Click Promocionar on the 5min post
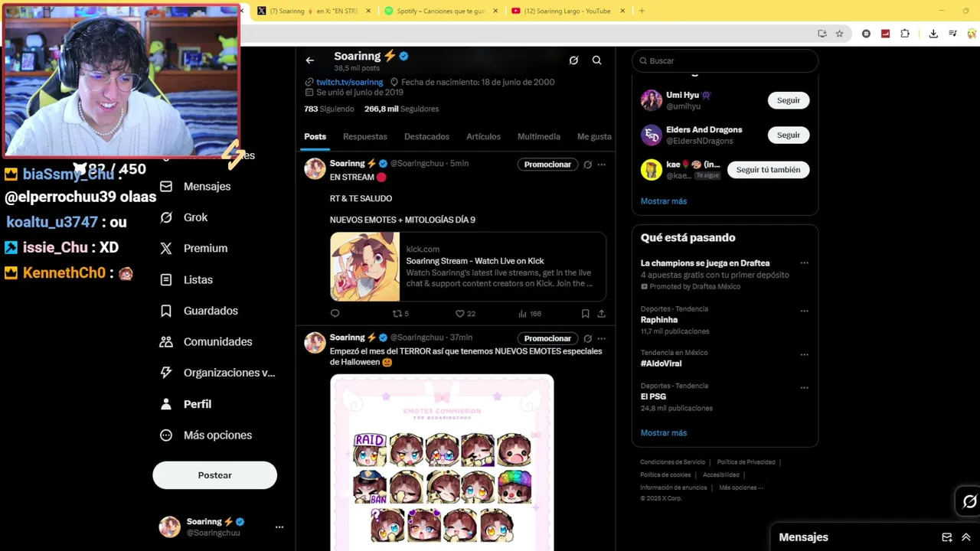 (547, 165)
